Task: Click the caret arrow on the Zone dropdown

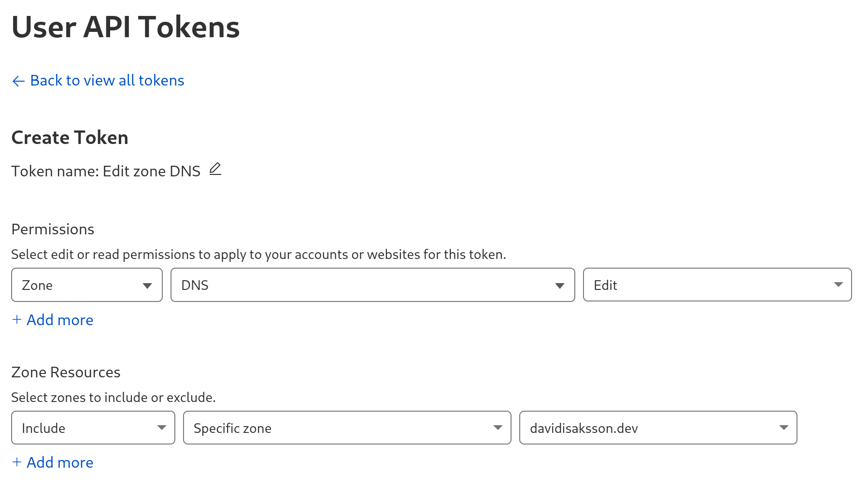Action: pyautogui.click(x=147, y=286)
